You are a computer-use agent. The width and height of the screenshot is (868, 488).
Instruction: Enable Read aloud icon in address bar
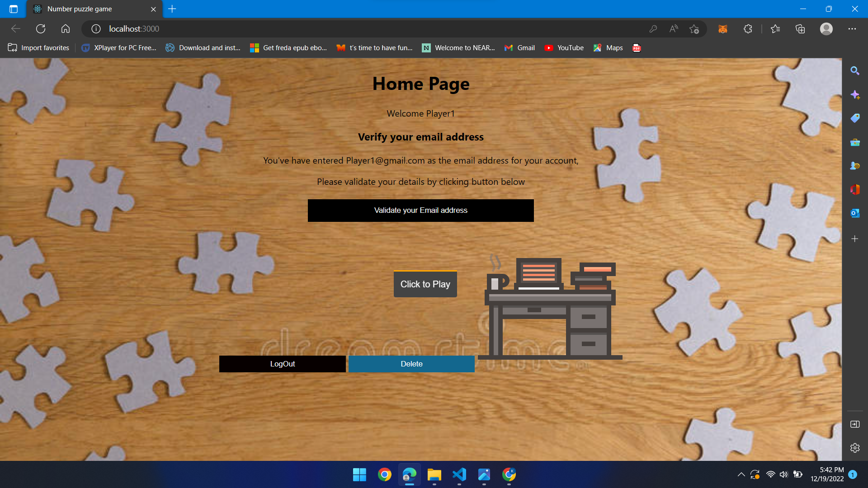[674, 29]
